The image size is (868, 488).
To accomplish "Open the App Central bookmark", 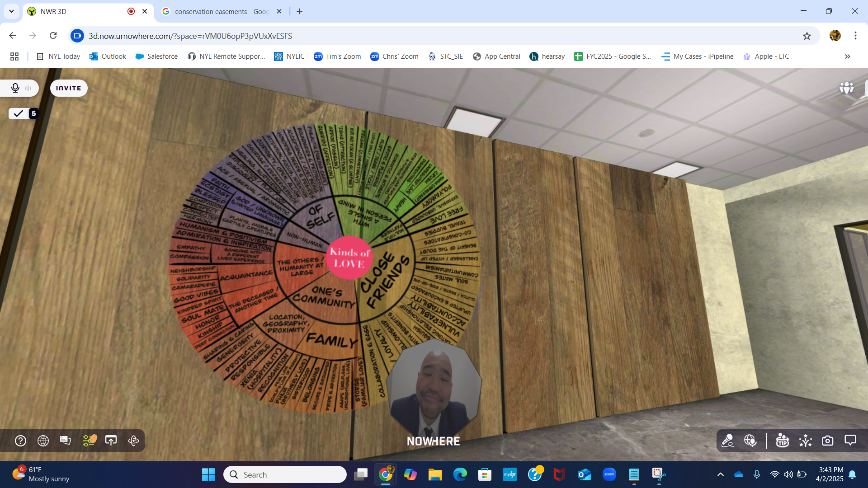I will click(496, 56).
